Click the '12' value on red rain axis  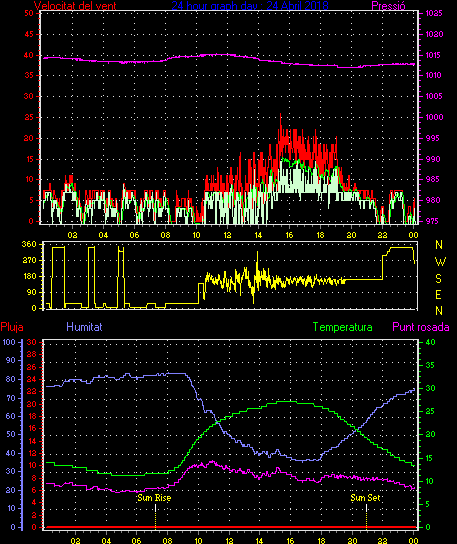click(32, 453)
